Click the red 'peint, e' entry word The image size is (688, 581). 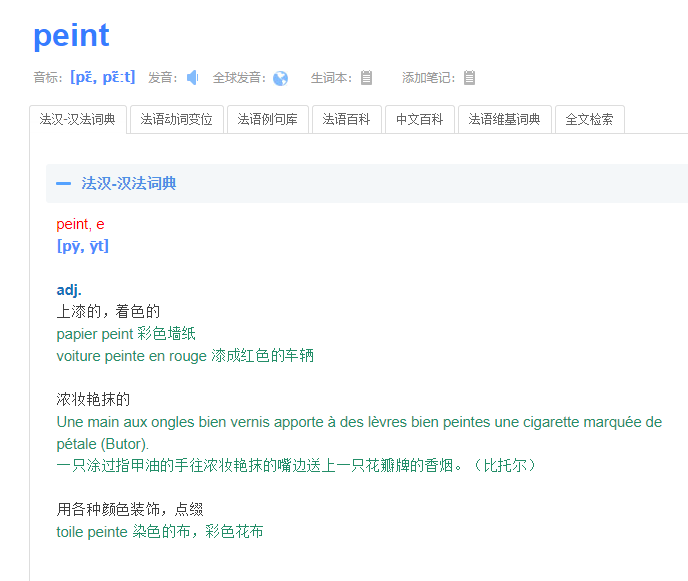pyautogui.click(x=80, y=224)
